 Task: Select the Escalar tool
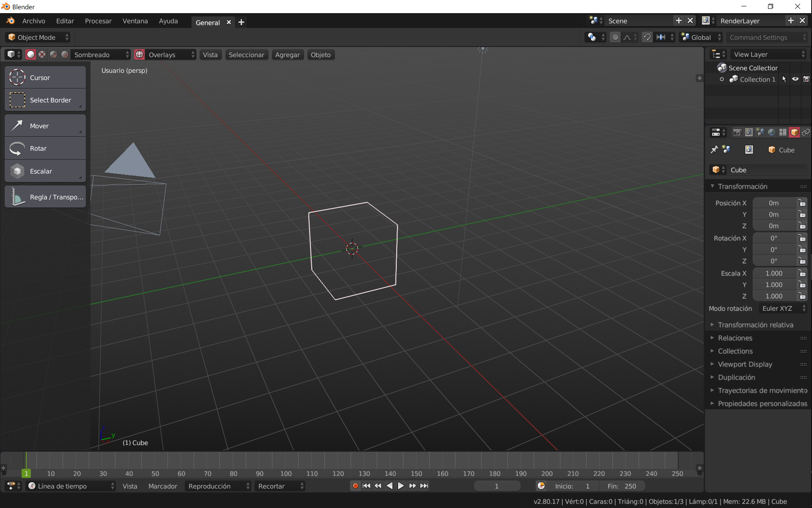click(x=45, y=171)
